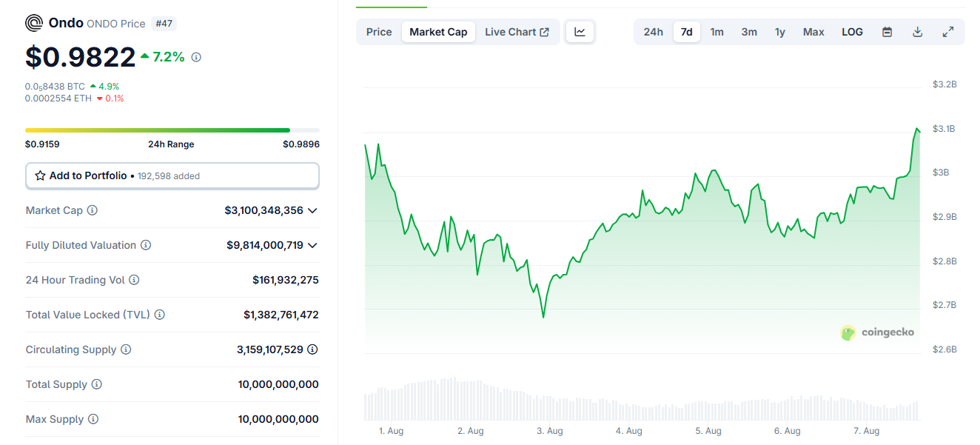This screenshot has height=445, width=980.
Task: Open the Live Chart link
Action: 517,32
